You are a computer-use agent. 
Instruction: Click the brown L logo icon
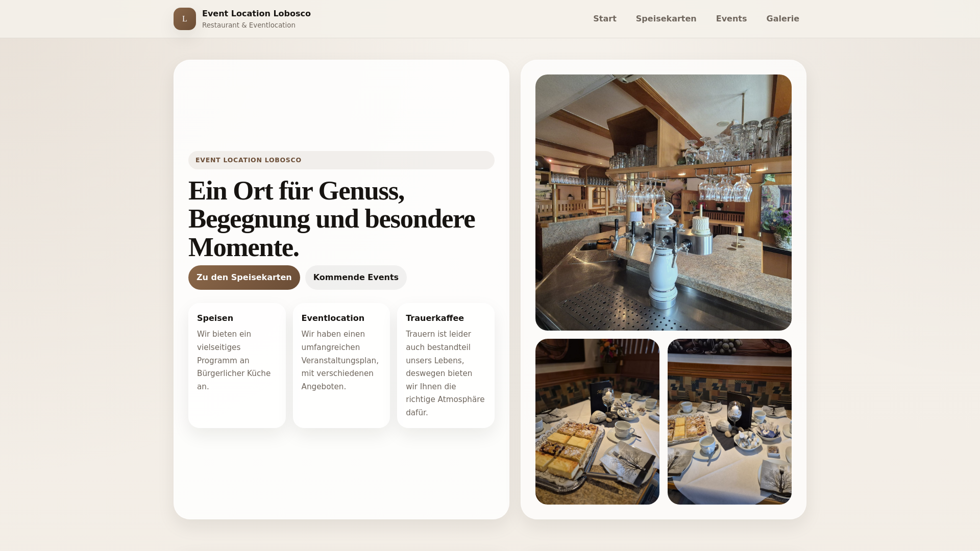point(185,19)
